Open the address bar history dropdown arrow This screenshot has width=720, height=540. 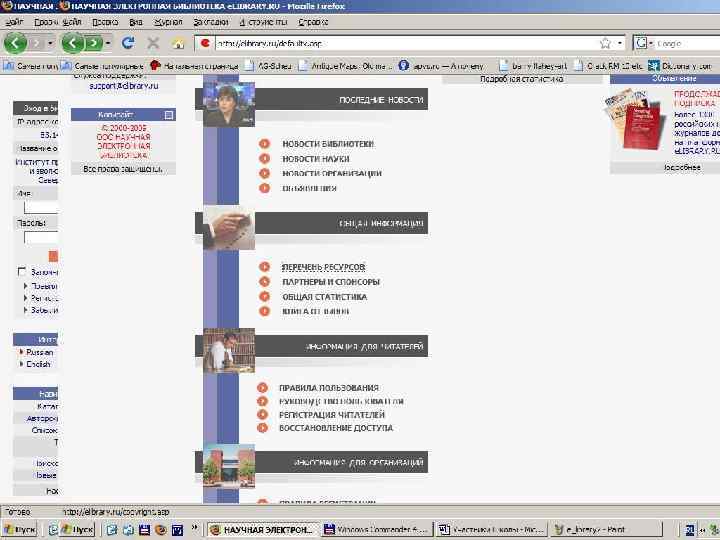click(x=619, y=43)
